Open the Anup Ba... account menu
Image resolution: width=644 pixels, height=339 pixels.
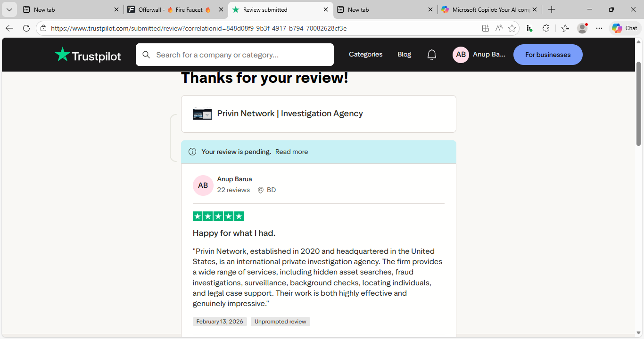point(489,55)
